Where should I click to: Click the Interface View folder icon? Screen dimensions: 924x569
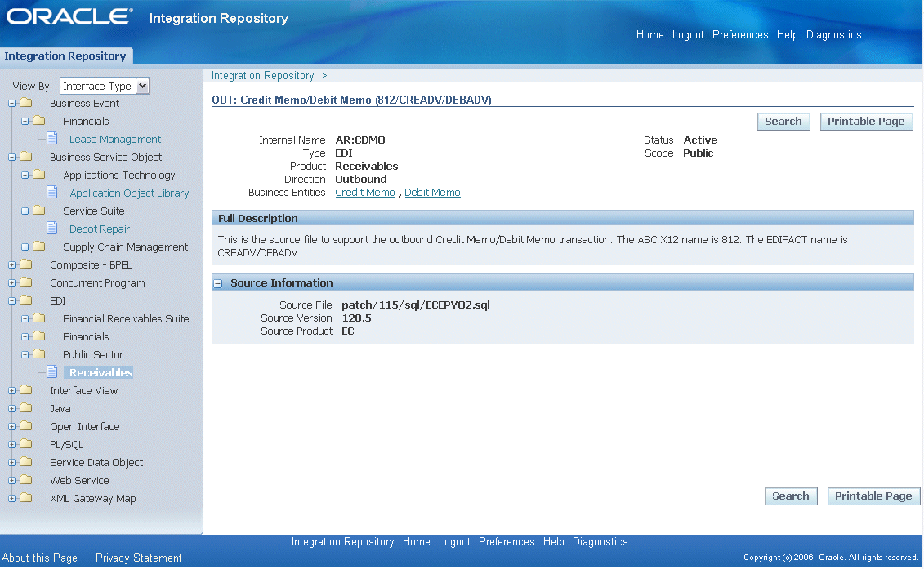click(26, 390)
